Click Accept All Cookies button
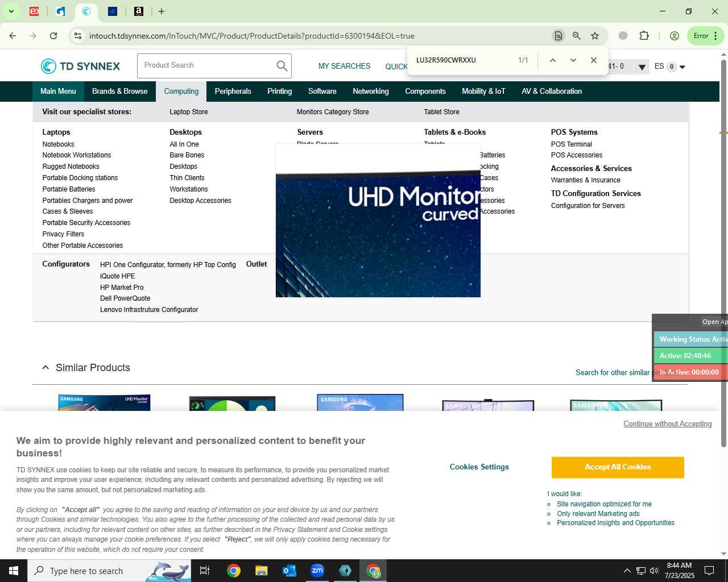Image resolution: width=728 pixels, height=582 pixels. coord(618,467)
